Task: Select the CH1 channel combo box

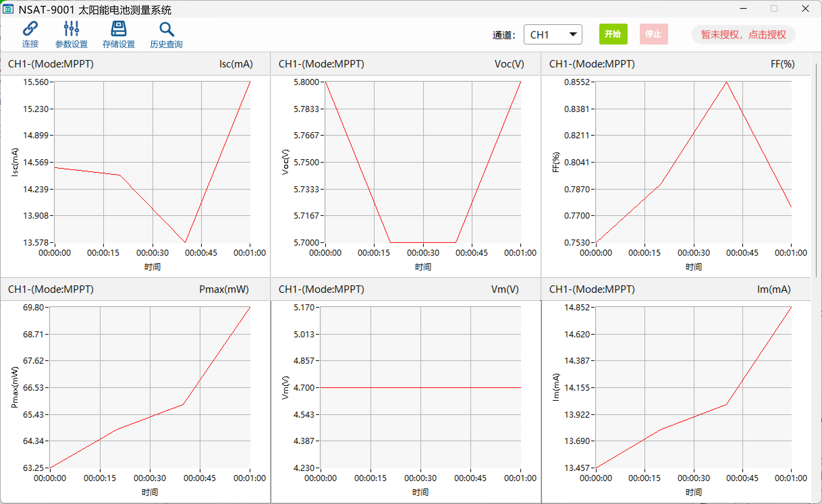Action: (x=546, y=34)
